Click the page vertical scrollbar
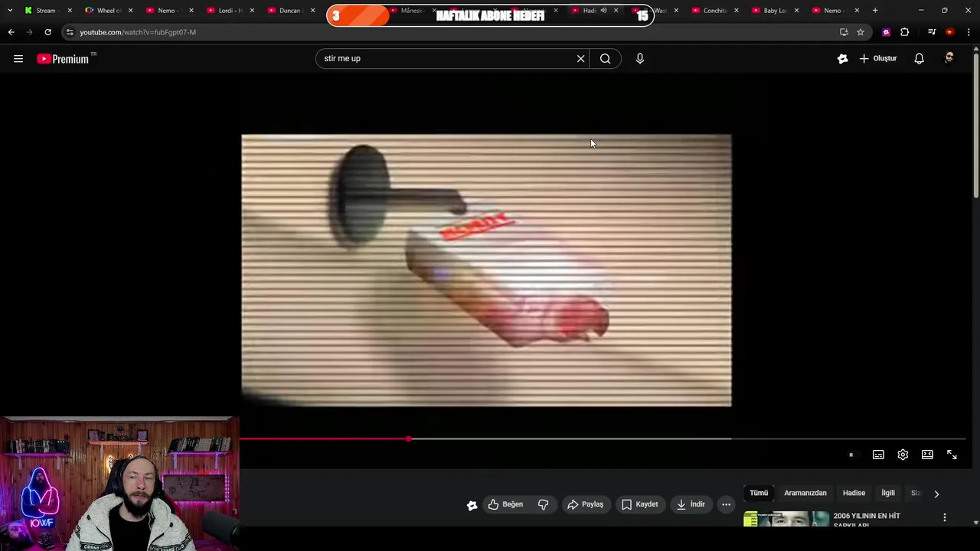This screenshot has width=980, height=551. (975, 126)
